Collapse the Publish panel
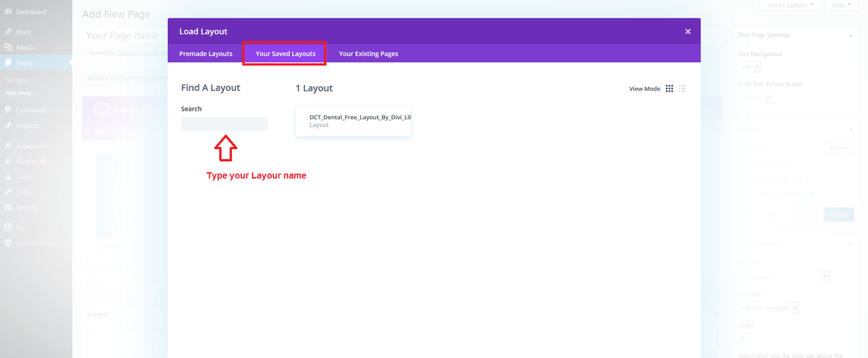Screen dimensions: 868x358 [851, 129]
